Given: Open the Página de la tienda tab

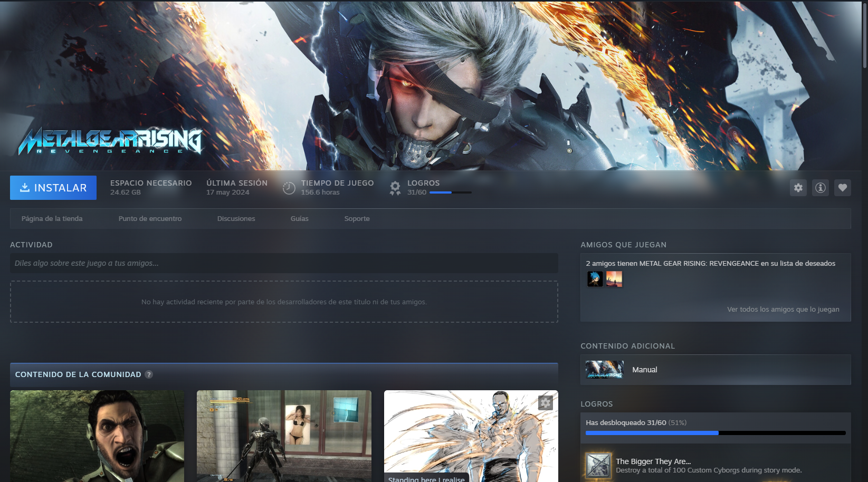Looking at the screenshot, I should tap(52, 218).
